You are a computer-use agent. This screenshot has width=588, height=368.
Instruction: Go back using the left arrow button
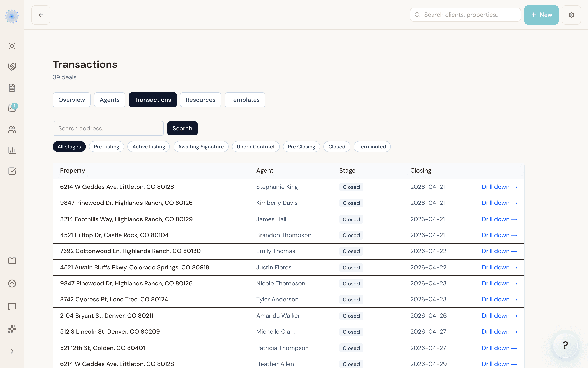(41, 15)
